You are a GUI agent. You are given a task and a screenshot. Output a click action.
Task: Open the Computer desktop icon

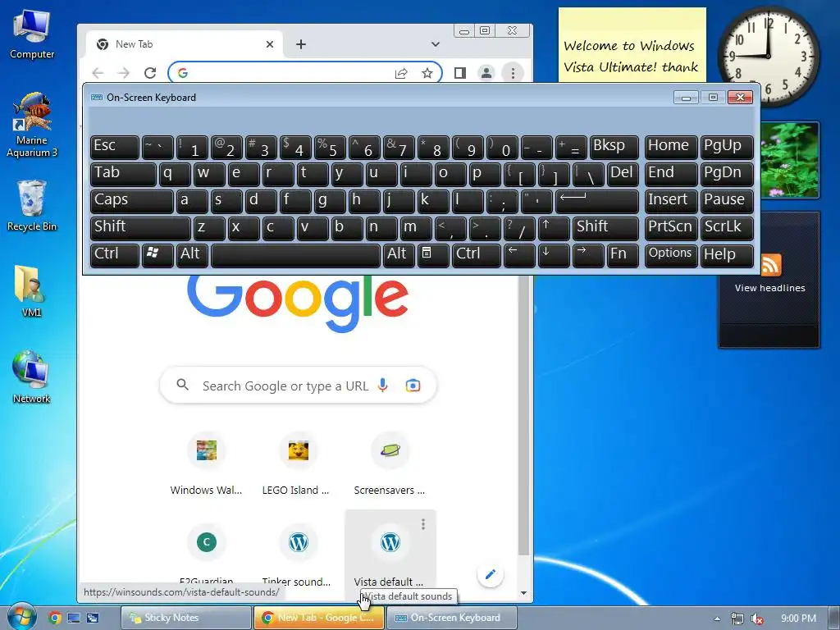click(x=32, y=34)
